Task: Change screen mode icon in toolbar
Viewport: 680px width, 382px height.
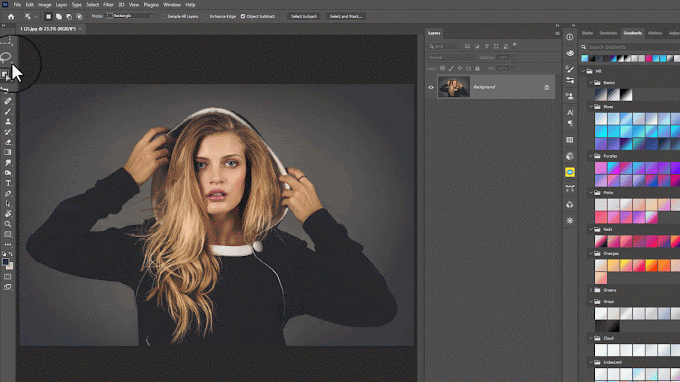Action: 8,287
